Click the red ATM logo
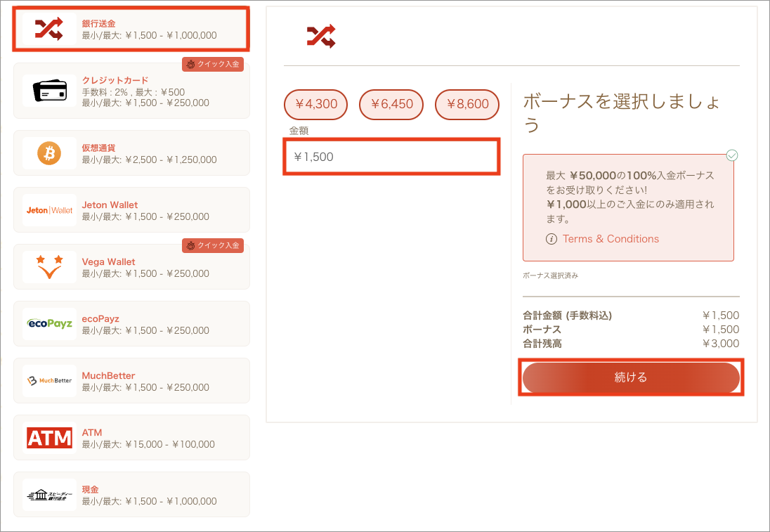Image resolution: width=770 pixels, height=532 pixels. [x=50, y=438]
